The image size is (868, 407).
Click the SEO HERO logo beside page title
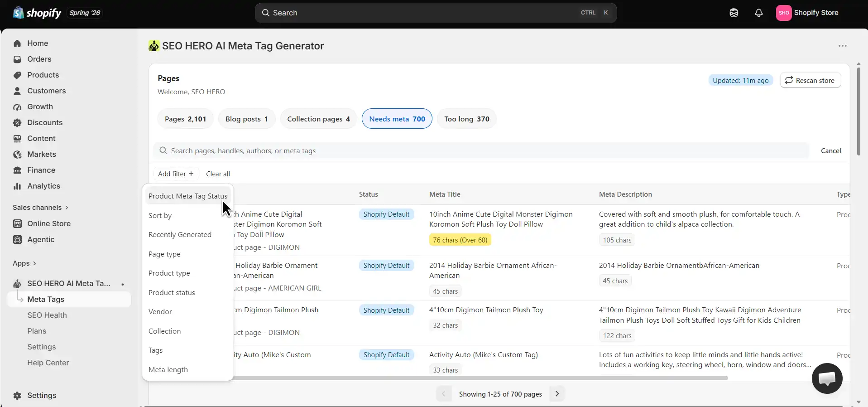pos(154,46)
